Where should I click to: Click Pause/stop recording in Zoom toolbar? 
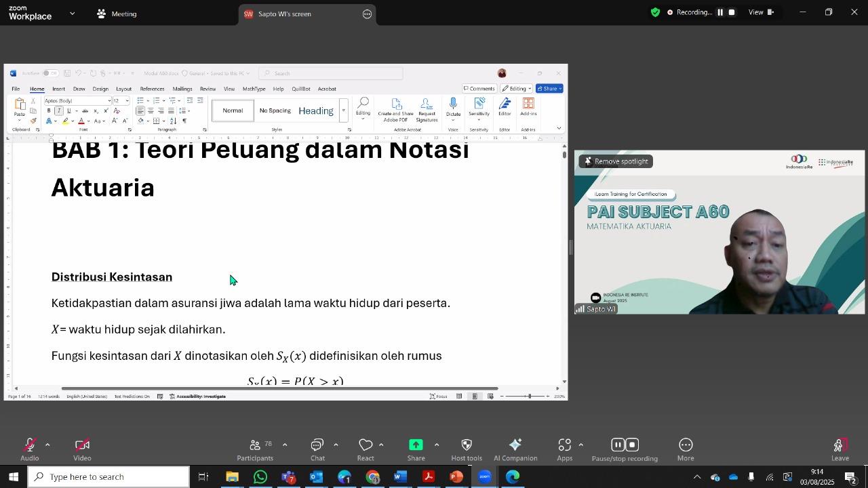click(625, 449)
